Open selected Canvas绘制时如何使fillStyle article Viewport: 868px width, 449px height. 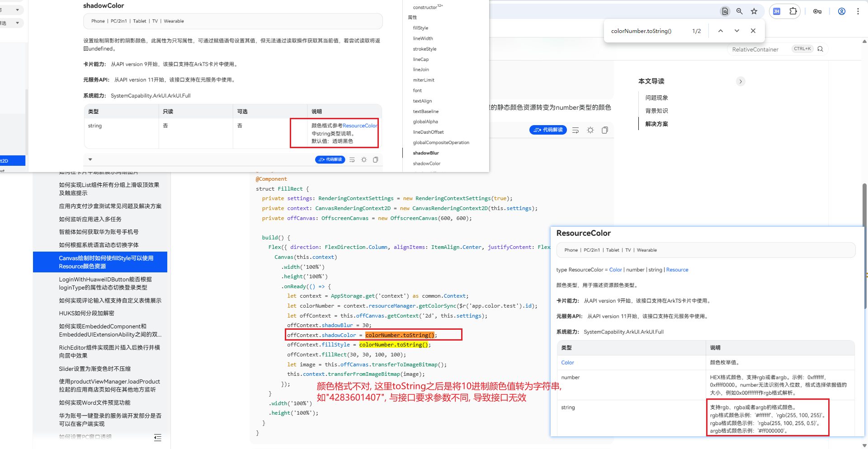100,262
